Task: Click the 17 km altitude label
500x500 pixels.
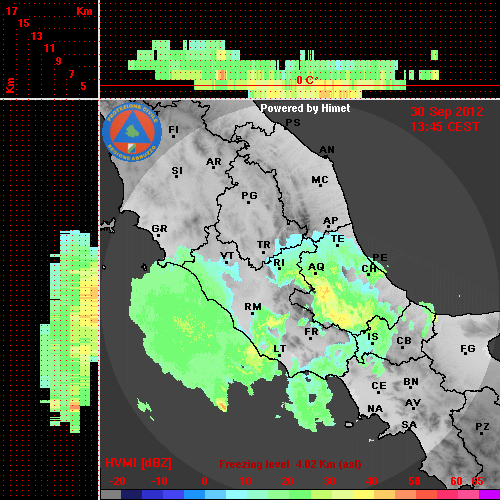Action: (12, 11)
